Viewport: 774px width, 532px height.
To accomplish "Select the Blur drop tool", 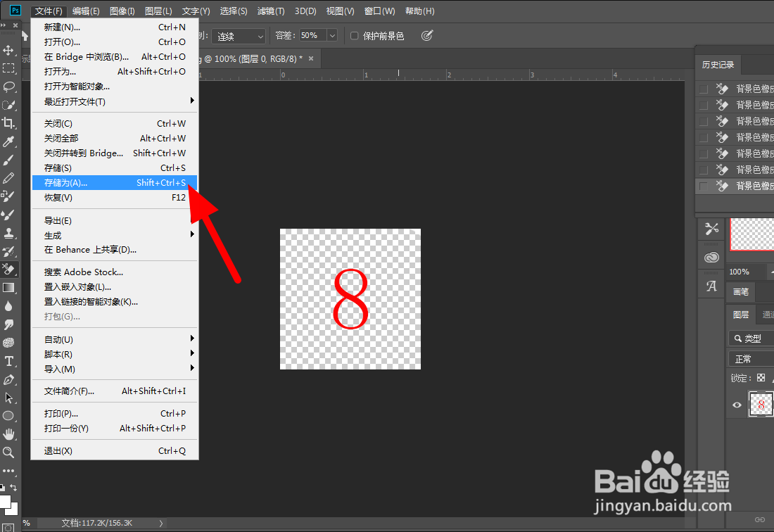I will coord(8,306).
